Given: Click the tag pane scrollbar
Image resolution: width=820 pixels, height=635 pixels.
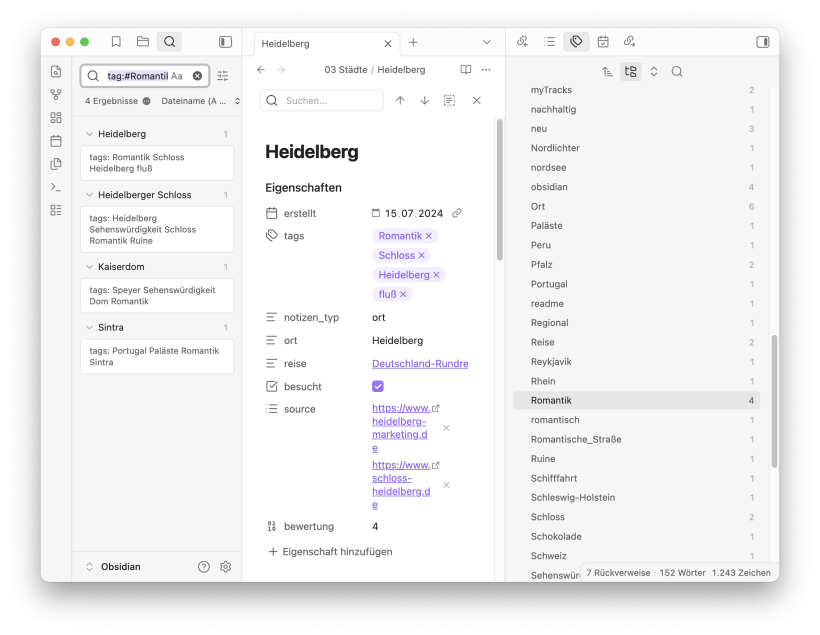Looking at the screenshot, I should (x=774, y=401).
